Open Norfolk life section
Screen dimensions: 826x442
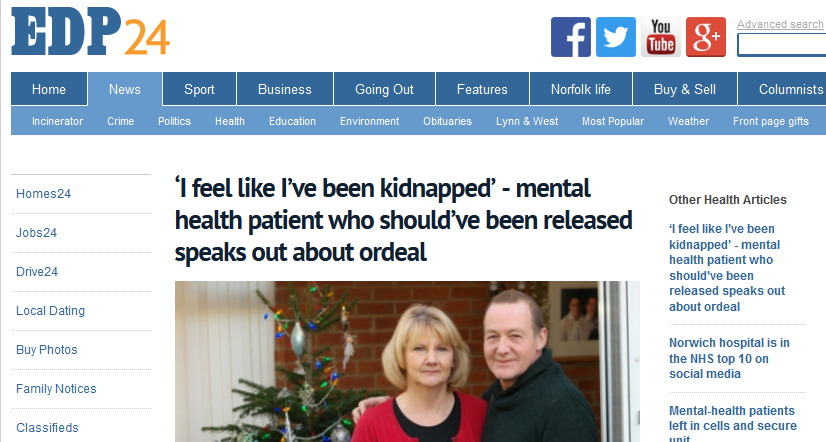click(x=581, y=90)
